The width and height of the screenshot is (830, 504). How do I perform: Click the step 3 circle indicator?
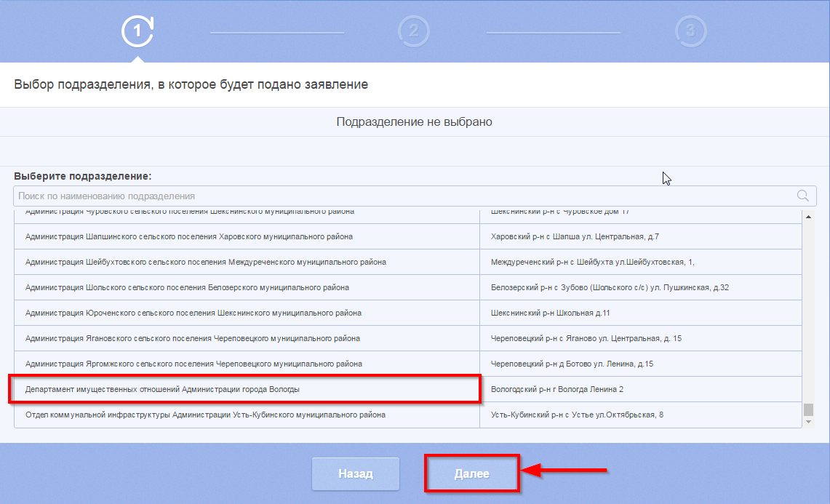click(690, 31)
